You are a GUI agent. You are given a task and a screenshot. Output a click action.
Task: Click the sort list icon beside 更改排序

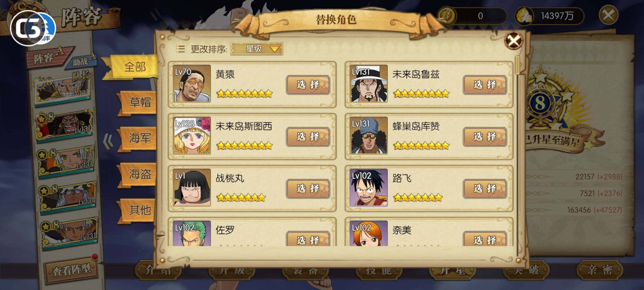point(180,49)
